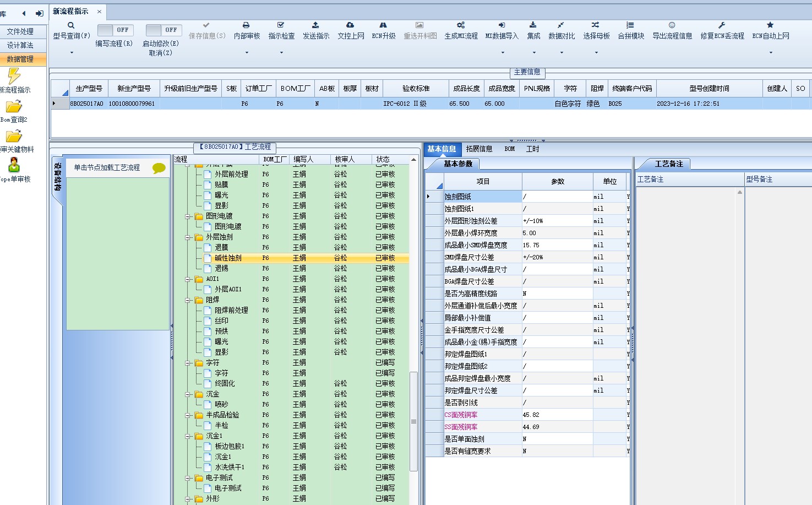This screenshot has height=505, width=812.
Task: Open dropdown arrow under 集成
Action: (534, 53)
